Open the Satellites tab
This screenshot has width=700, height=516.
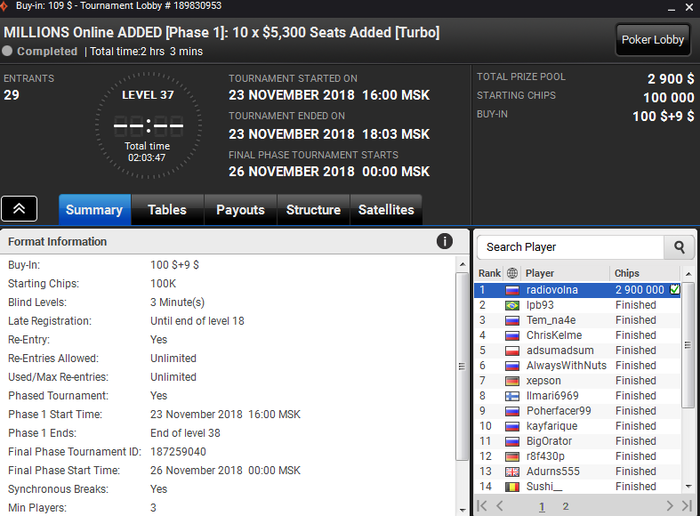pyautogui.click(x=386, y=210)
